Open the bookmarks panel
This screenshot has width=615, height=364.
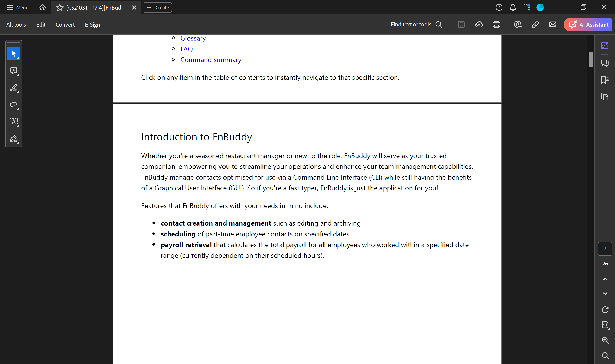tap(605, 80)
